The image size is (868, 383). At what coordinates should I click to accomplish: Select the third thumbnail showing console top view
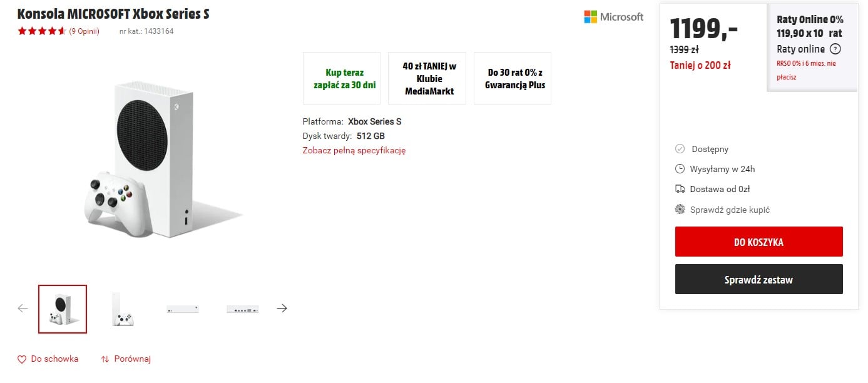(x=183, y=309)
